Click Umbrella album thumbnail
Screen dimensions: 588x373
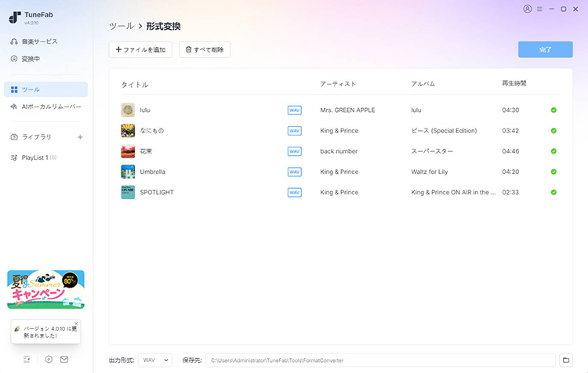click(x=128, y=172)
